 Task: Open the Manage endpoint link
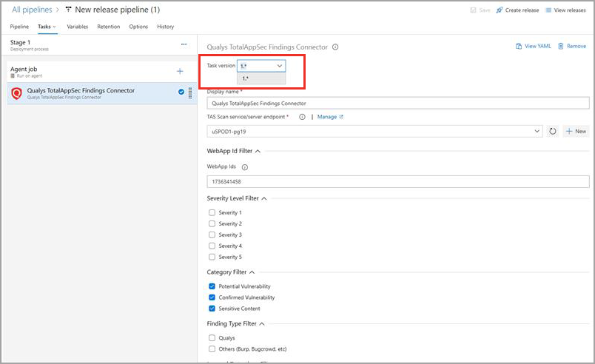pyautogui.click(x=330, y=117)
